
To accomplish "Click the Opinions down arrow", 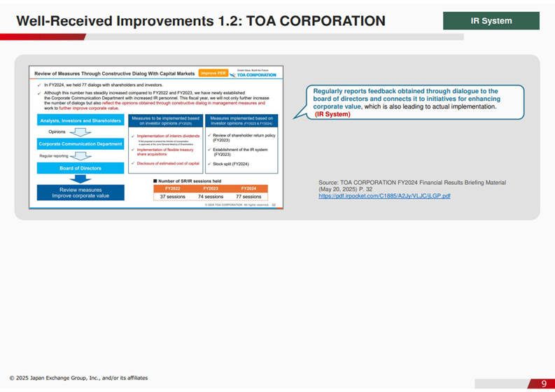I will 80,132.
